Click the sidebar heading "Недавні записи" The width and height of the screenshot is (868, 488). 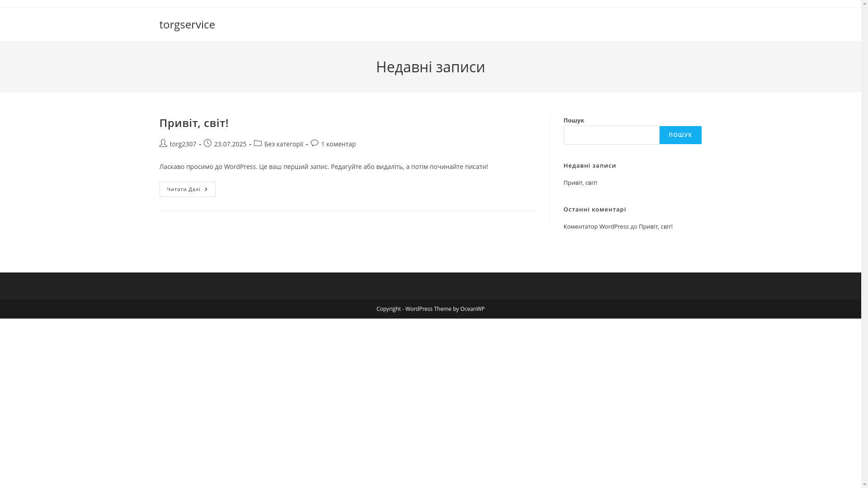[590, 166]
